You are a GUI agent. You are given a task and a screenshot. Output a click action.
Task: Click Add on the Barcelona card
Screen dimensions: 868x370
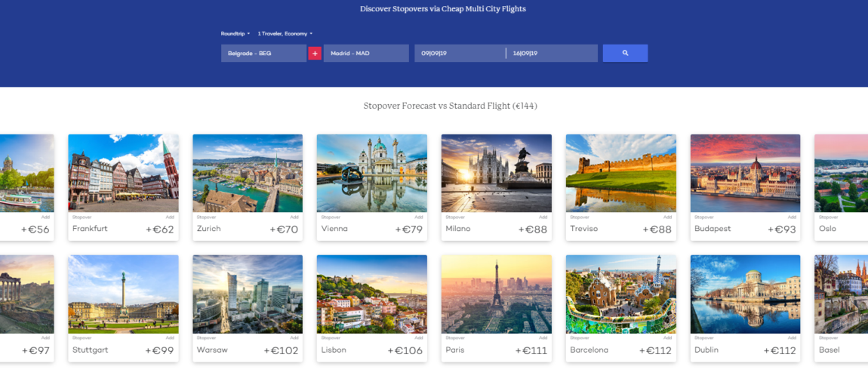tap(668, 338)
